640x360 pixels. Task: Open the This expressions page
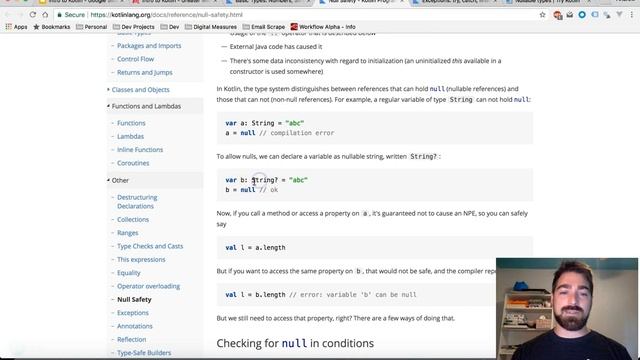click(141, 260)
